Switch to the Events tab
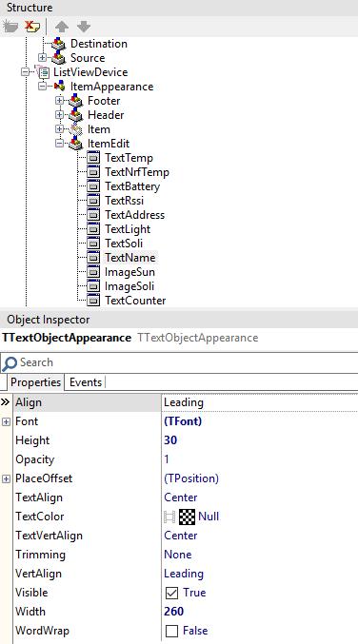Image resolution: width=358 pixels, height=644 pixels. point(86,382)
